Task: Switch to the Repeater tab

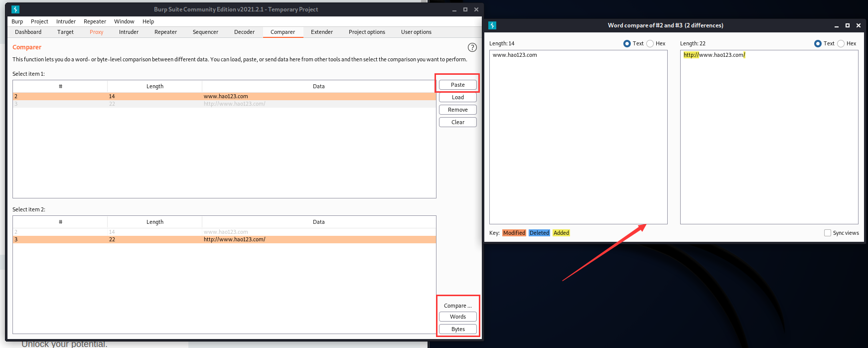Action: click(x=165, y=32)
